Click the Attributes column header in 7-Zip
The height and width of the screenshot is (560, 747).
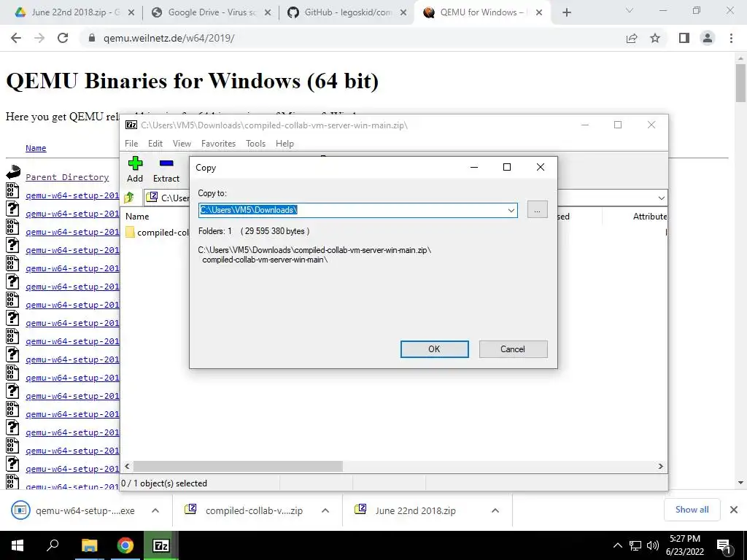(650, 216)
